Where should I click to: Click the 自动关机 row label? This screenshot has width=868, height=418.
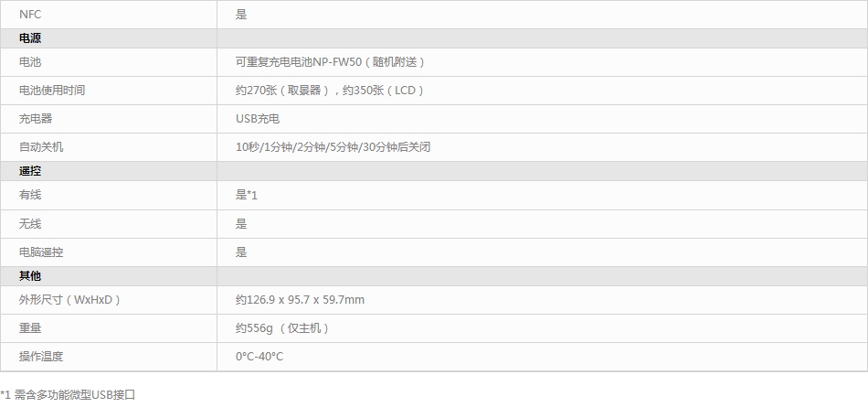(41, 147)
